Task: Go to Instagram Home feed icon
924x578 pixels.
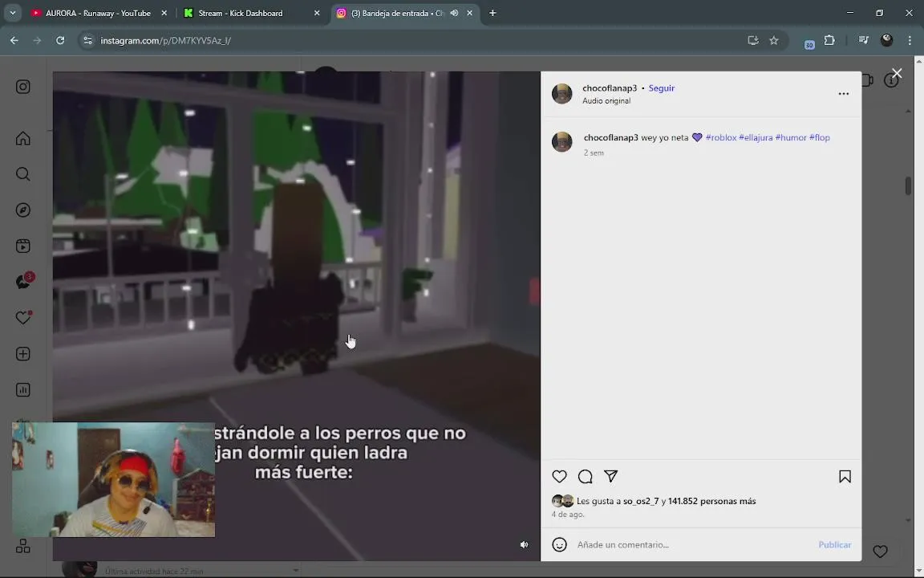Action: 23,138
